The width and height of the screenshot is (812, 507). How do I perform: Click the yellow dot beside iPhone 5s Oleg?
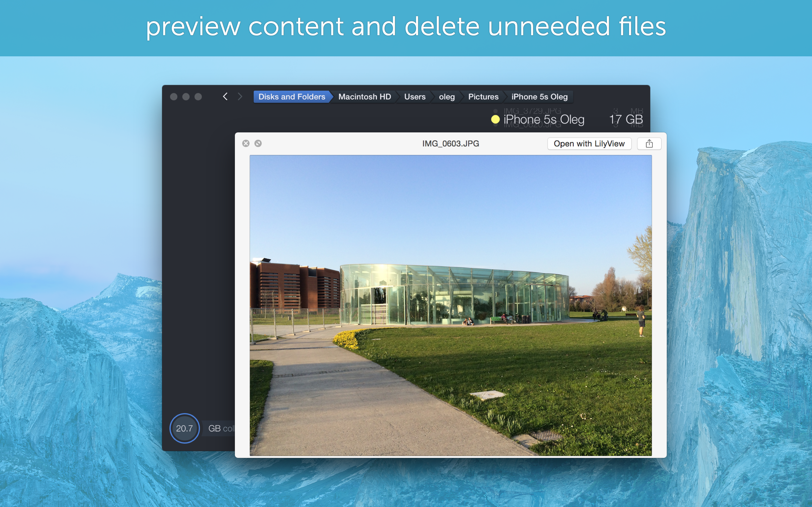(495, 119)
